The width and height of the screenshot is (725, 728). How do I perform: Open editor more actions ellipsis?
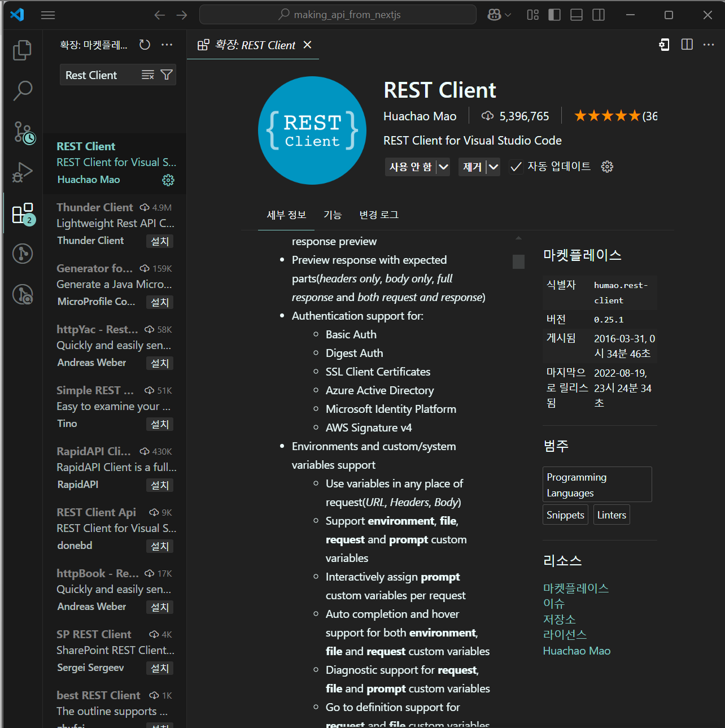pyautogui.click(x=709, y=45)
